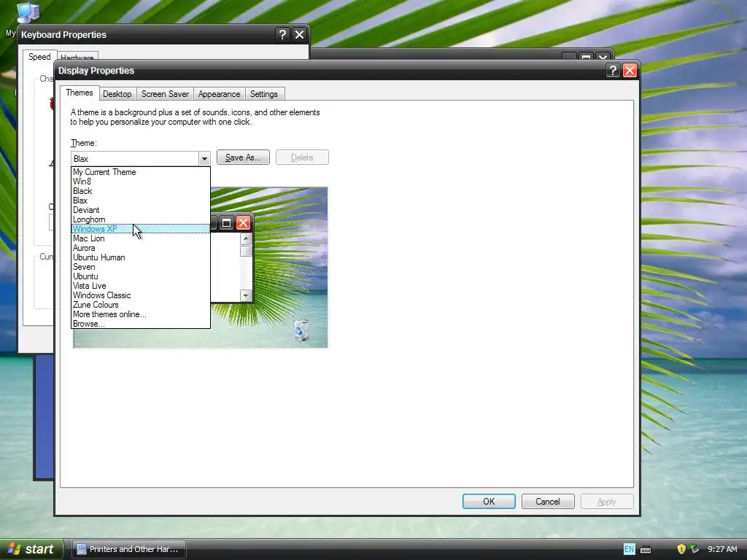The image size is (747, 560).
Task: Select the Seven theme entry
Action: (141, 267)
